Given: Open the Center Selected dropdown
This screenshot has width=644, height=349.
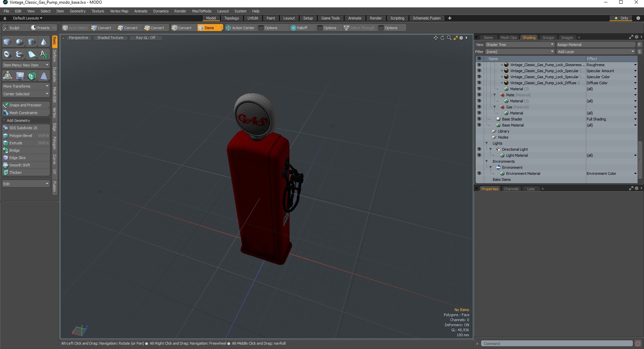Looking at the screenshot, I should pos(26,94).
